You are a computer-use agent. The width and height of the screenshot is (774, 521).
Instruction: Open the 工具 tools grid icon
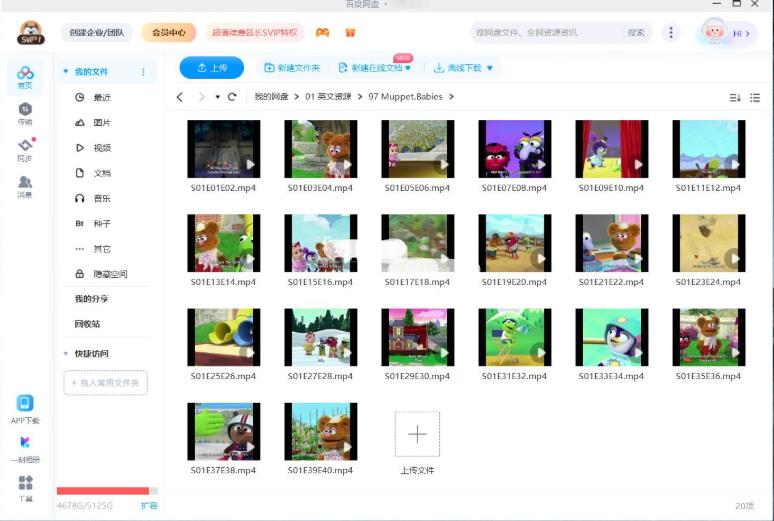coord(25,488)
